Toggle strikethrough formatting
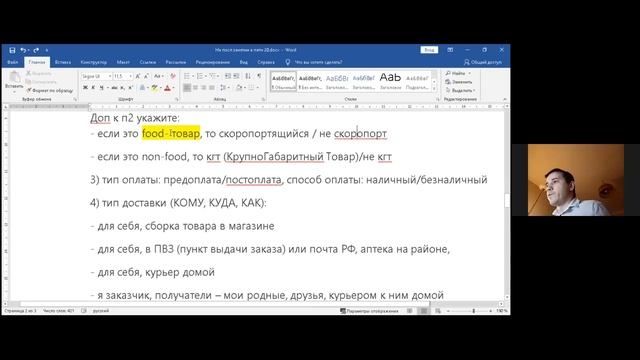This screenshot has height=360, width=640. coord(114,88)
